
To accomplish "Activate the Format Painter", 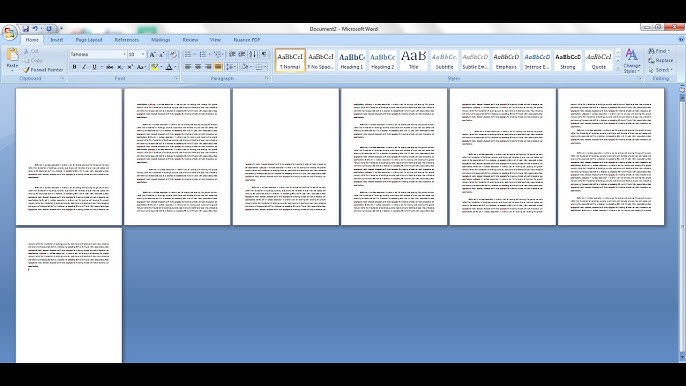I will tap(43, 70).
